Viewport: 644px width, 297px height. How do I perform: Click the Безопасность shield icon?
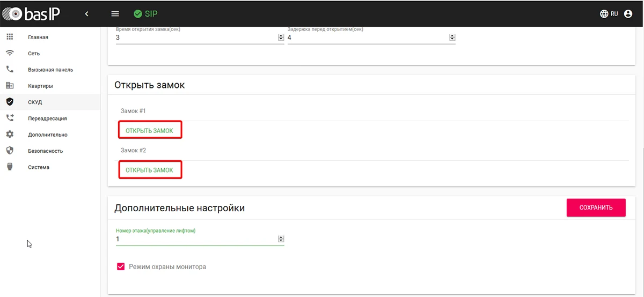(9, 151)
